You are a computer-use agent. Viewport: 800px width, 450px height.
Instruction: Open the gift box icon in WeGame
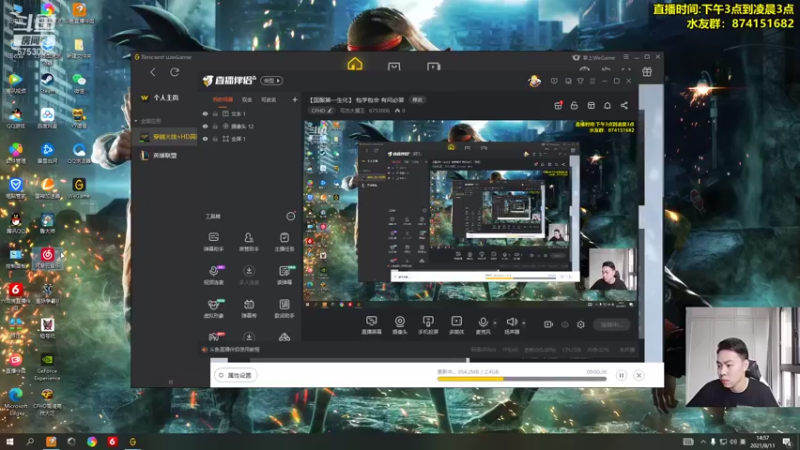pos(647,72)
